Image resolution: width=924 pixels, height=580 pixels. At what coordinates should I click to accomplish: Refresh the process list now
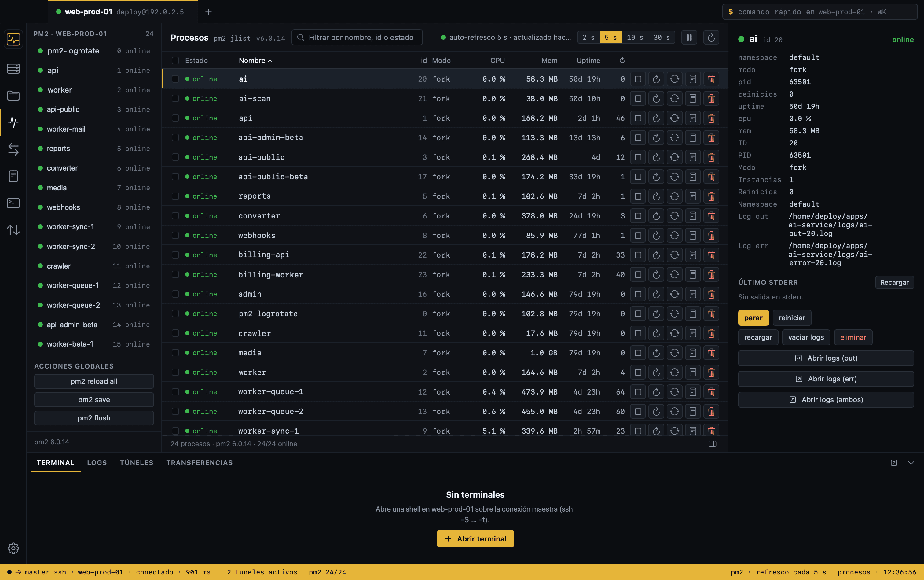tap(711, 38)
